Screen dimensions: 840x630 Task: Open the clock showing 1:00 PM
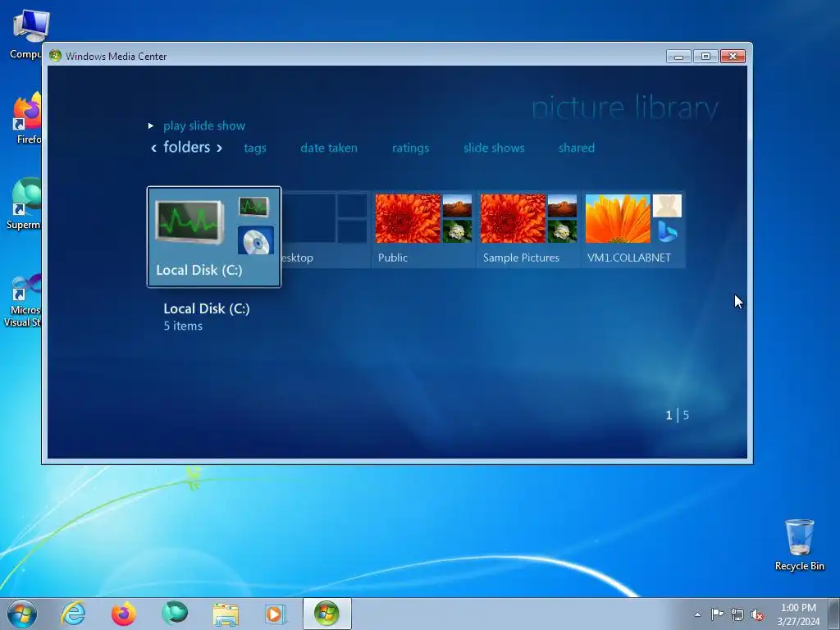798,614
